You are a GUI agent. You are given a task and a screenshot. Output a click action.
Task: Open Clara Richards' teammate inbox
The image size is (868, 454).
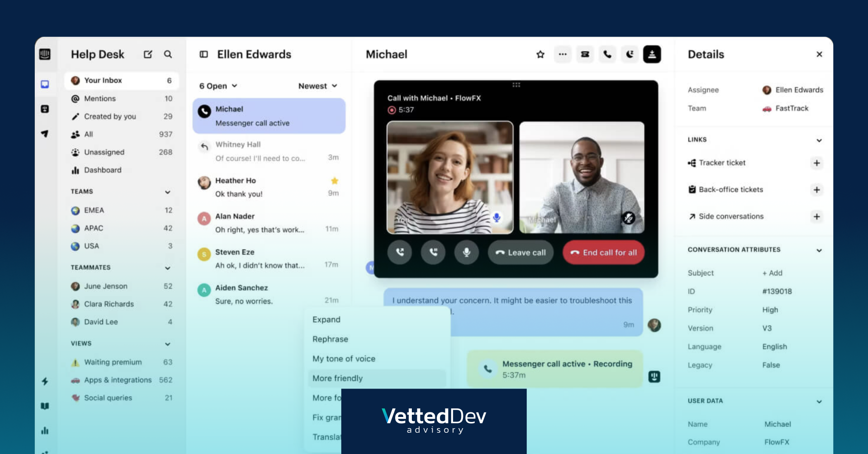[122, 304]
